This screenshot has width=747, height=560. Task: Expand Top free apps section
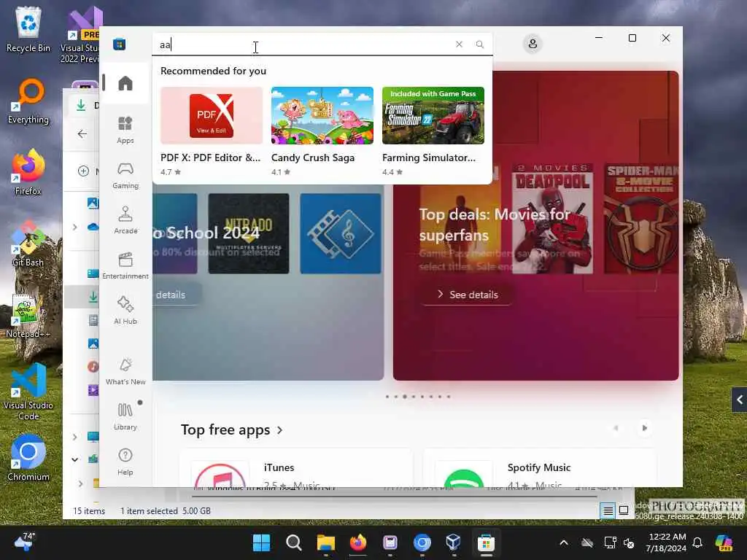(x=231, y=430)
